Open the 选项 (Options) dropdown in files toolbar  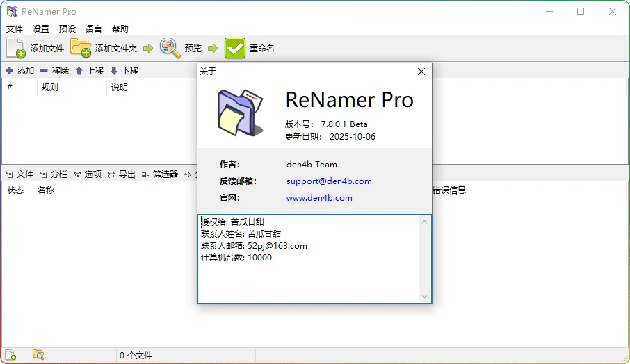click(x=88, y=174)
